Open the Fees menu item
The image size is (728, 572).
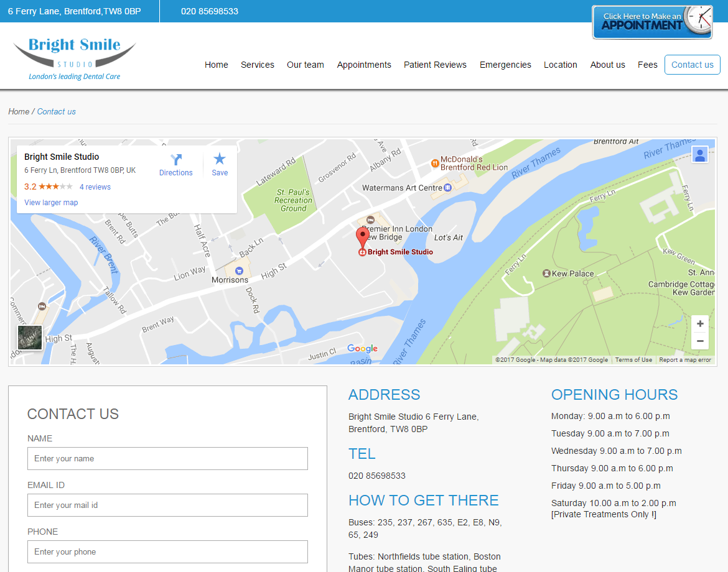tap(647, 65)
